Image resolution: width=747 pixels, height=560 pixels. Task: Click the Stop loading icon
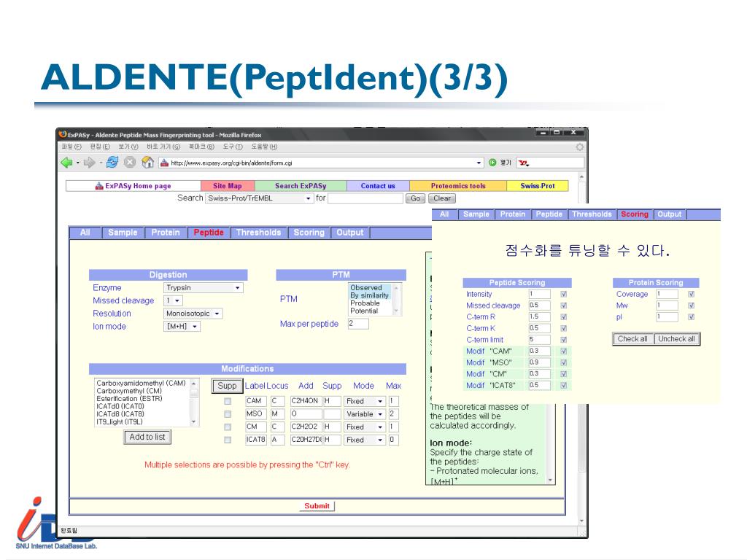pyautogui.click(x=130, y=163)
